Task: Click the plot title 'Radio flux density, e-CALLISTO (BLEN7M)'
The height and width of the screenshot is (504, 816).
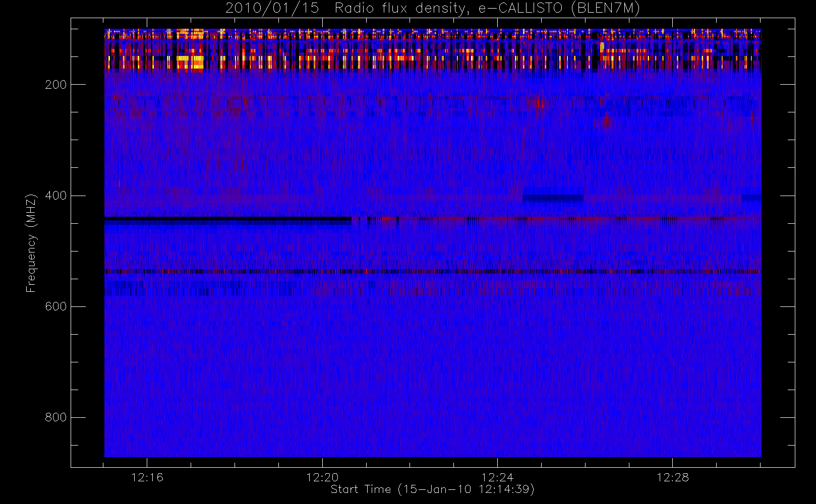Action: (x=487, y=9)
